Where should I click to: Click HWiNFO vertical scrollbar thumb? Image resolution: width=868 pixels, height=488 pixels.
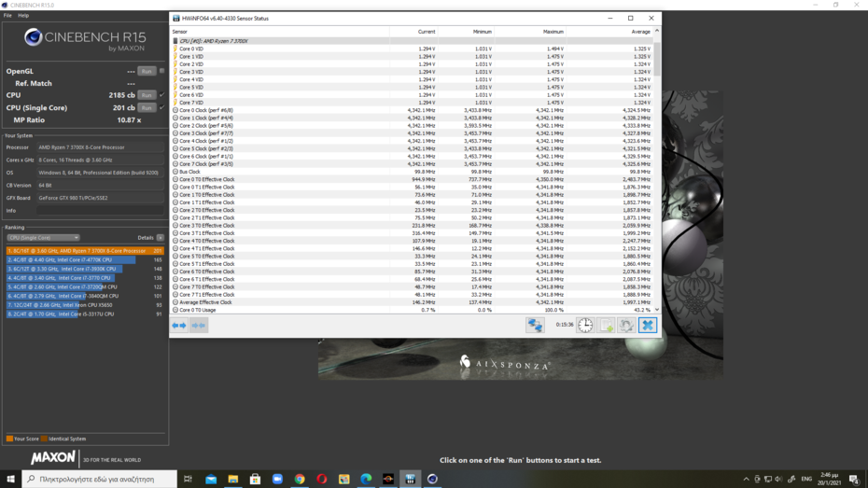click(657, 58)
